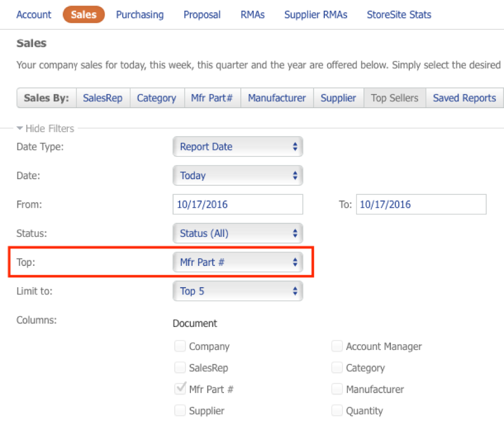Screen dimensions: 504x421
Task: Change the Limit to Top 5 dropdown
Action: 238,291
